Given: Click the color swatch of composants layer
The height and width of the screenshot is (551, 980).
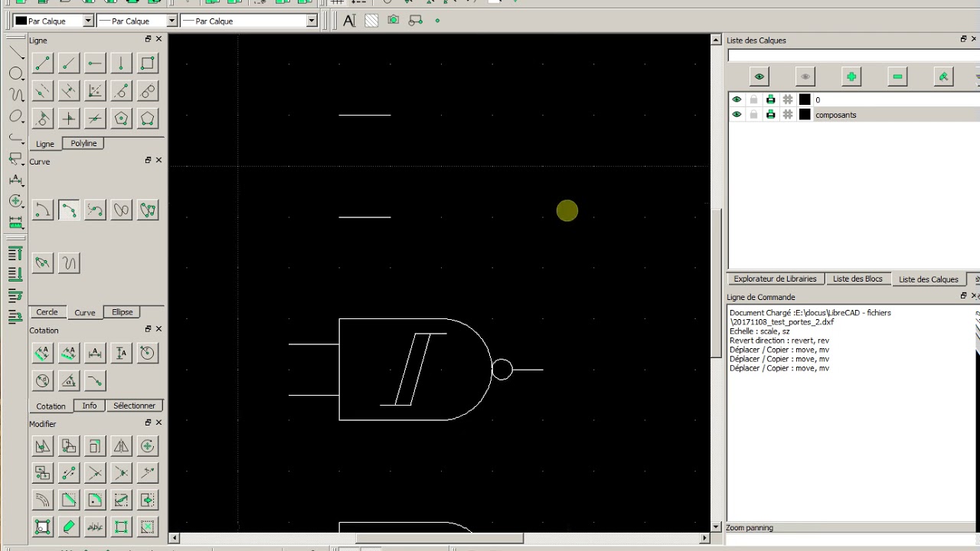Looking at the screenshot, I should [x=805, y=115].
